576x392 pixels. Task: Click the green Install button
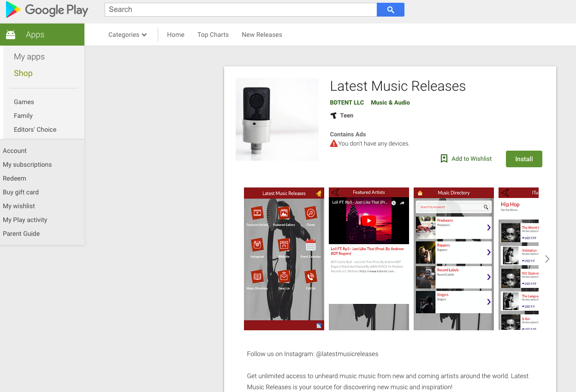pos(524,159)
